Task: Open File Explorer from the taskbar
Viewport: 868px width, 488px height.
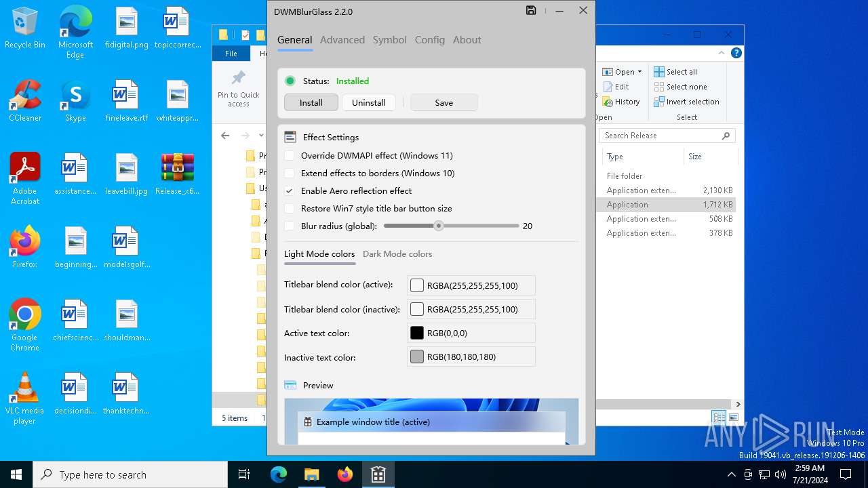Action: click(311, 474)
